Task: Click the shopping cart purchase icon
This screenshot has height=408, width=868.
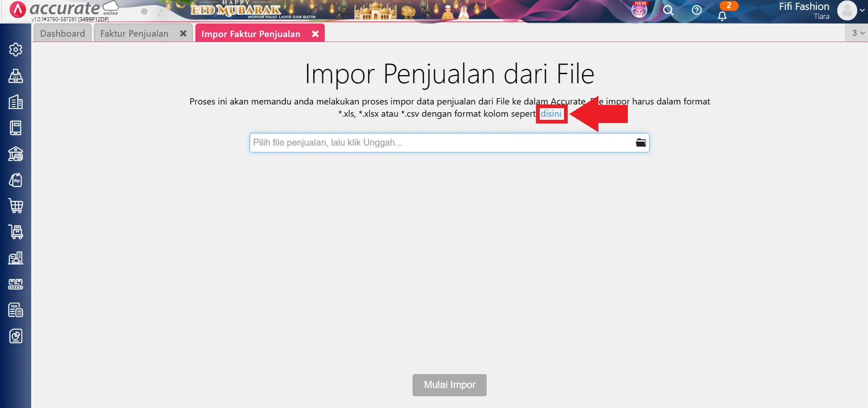Action: tap(16, 206)
